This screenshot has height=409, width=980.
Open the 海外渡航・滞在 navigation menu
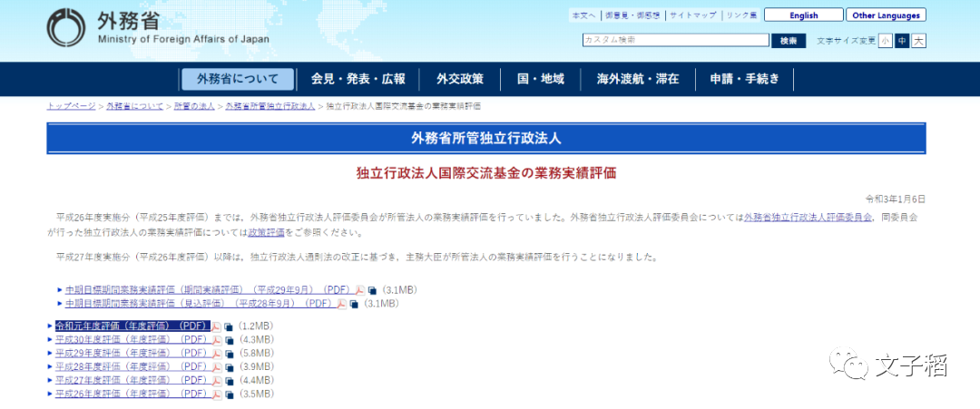tap(638, 79)
